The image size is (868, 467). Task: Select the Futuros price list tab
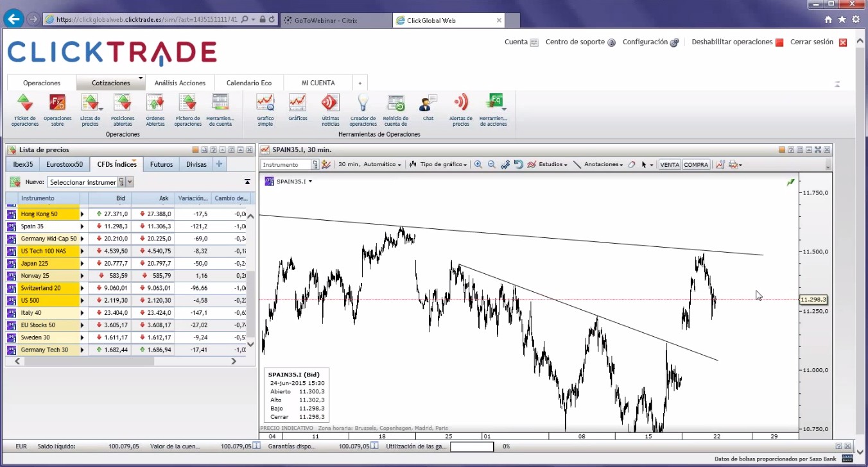click(161, 164)
